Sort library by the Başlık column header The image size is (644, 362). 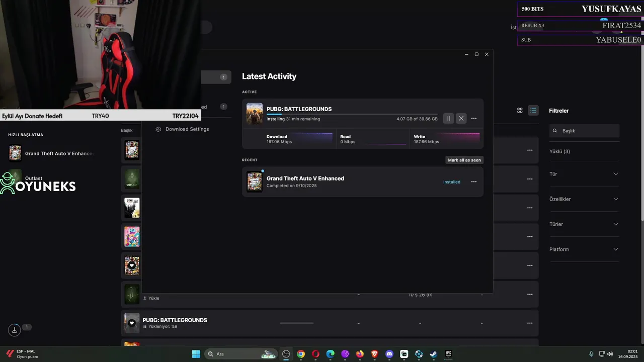[126, 130]
